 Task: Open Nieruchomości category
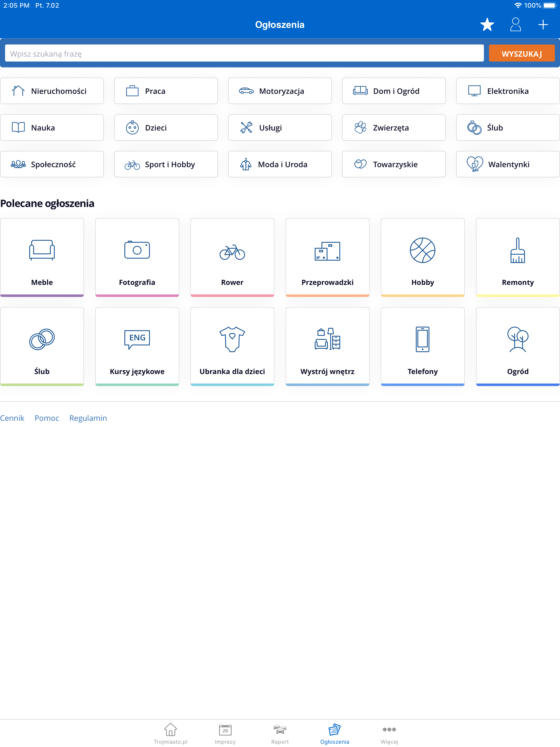[52, 91]
